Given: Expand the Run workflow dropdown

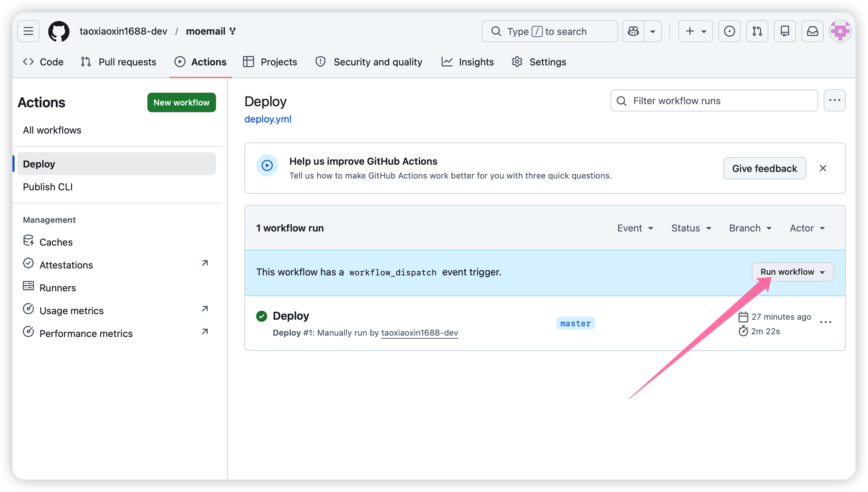Looking at the screenshot, I should tap(792, 272).
